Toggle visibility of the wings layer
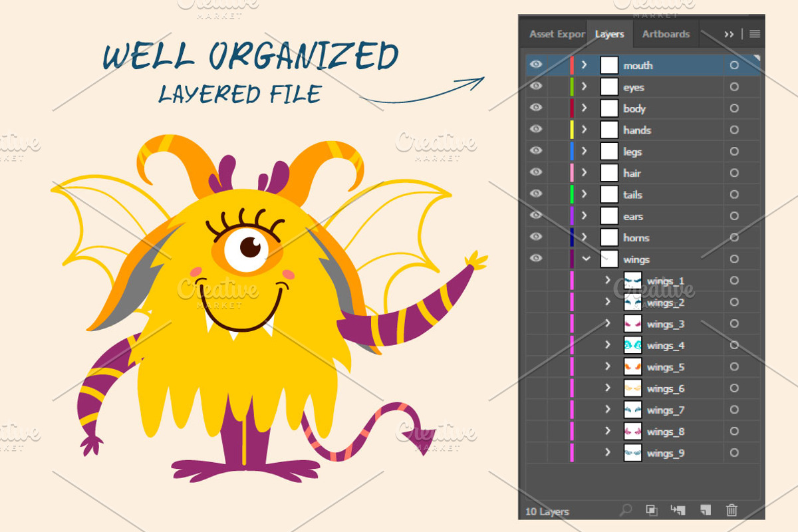The height and width of the screenshot is (532, 798). click(536, 258)
